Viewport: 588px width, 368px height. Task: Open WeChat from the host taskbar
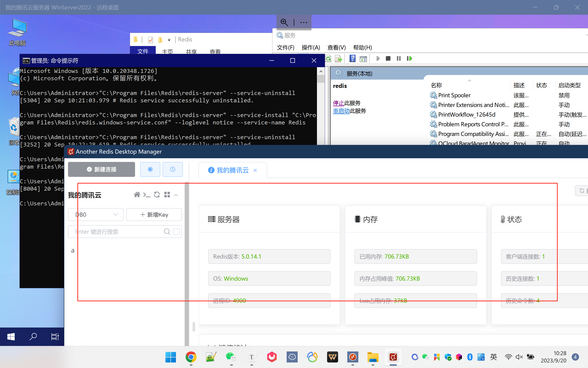click(231, 357)
